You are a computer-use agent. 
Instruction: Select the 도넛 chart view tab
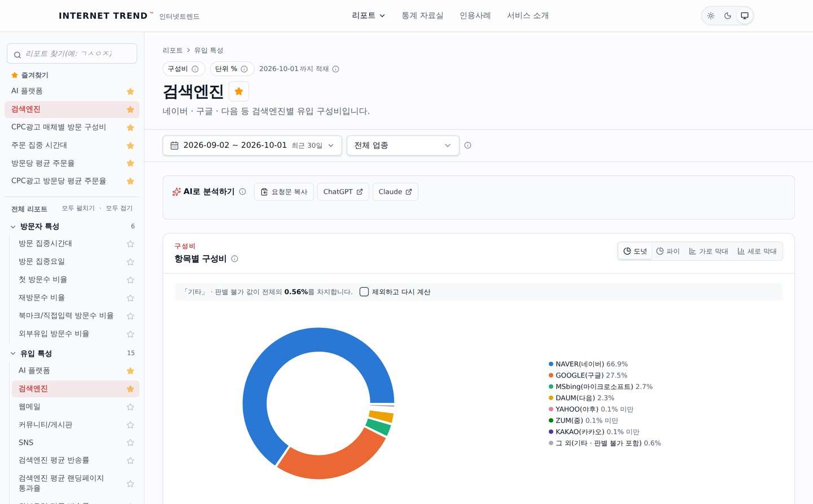[635, 251]
